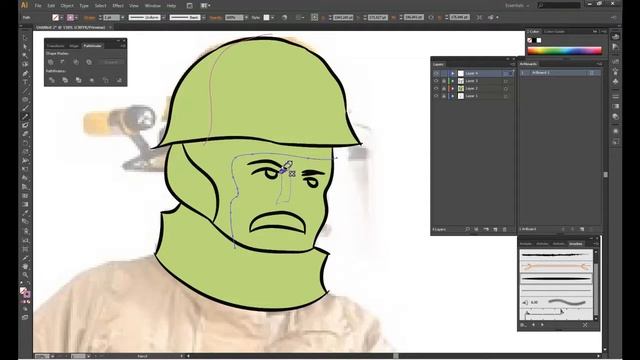Open the opacity dropdown arrow

[x=246, y=18]
